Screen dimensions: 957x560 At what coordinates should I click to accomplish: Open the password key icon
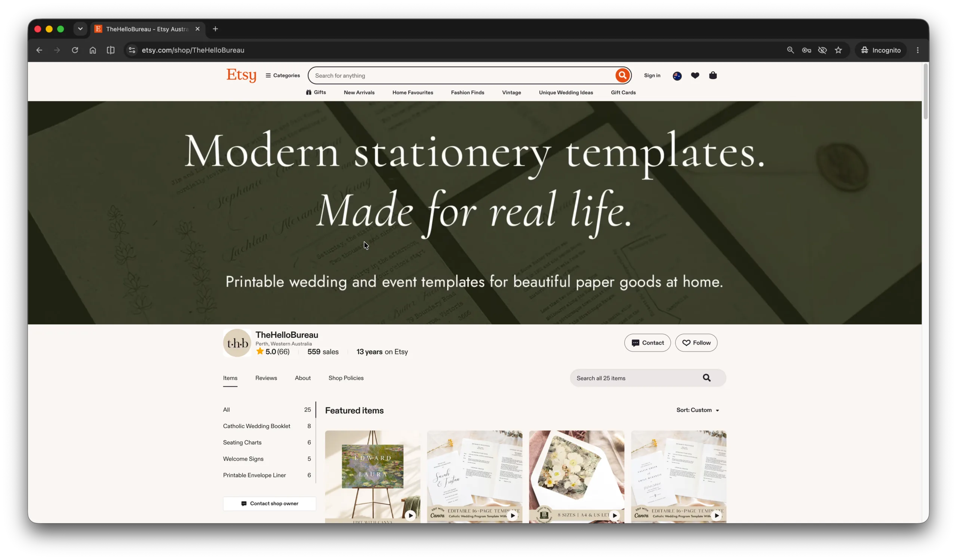coord(806,50)
